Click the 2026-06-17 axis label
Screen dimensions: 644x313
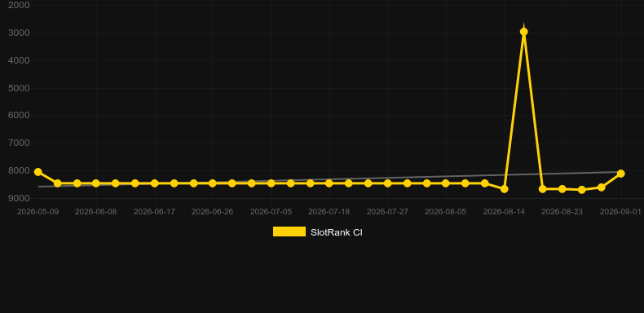154,212
